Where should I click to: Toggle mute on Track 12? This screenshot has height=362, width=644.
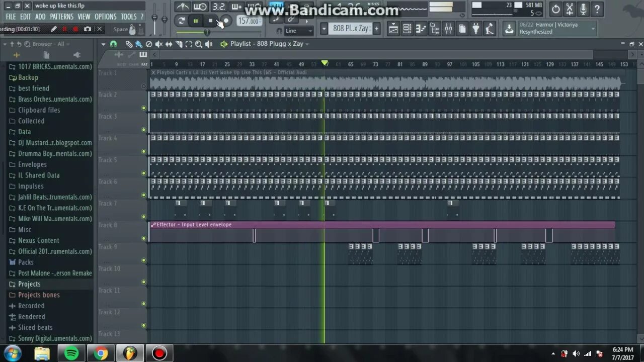point(144,325)
